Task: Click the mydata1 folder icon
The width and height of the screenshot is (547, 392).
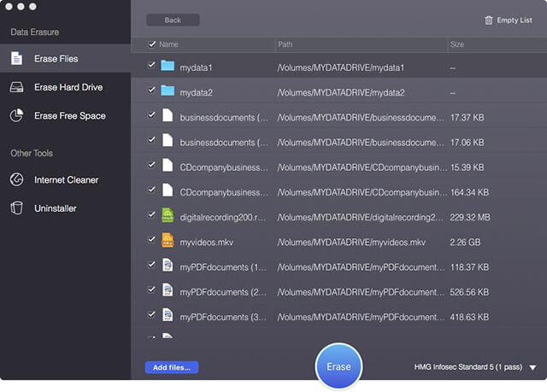Action: 168,65
